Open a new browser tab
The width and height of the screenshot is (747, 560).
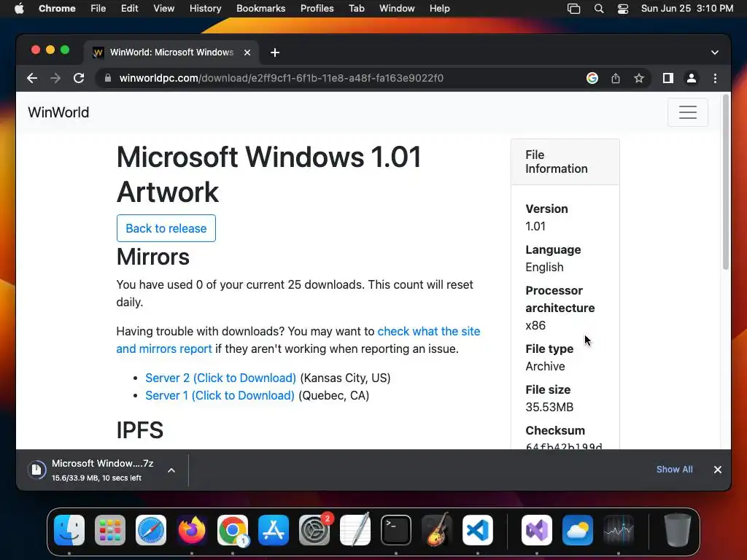pos(275,52)
